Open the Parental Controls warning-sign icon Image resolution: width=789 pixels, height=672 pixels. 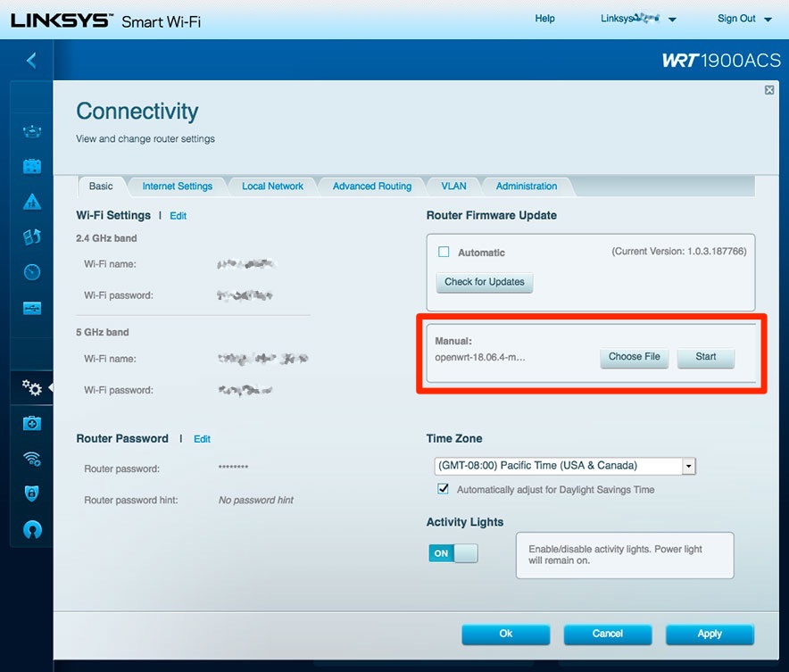32,202
